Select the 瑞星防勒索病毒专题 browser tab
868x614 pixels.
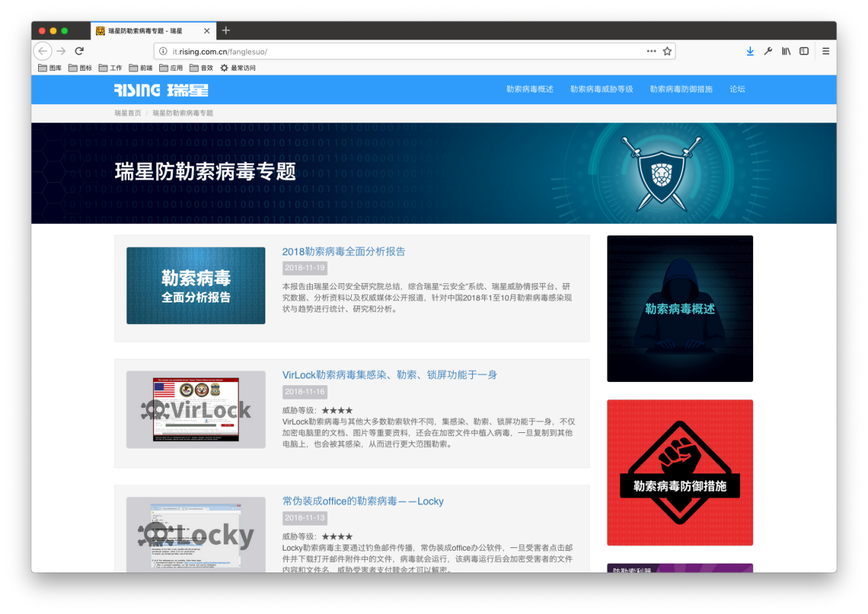[x=154, y=31]
